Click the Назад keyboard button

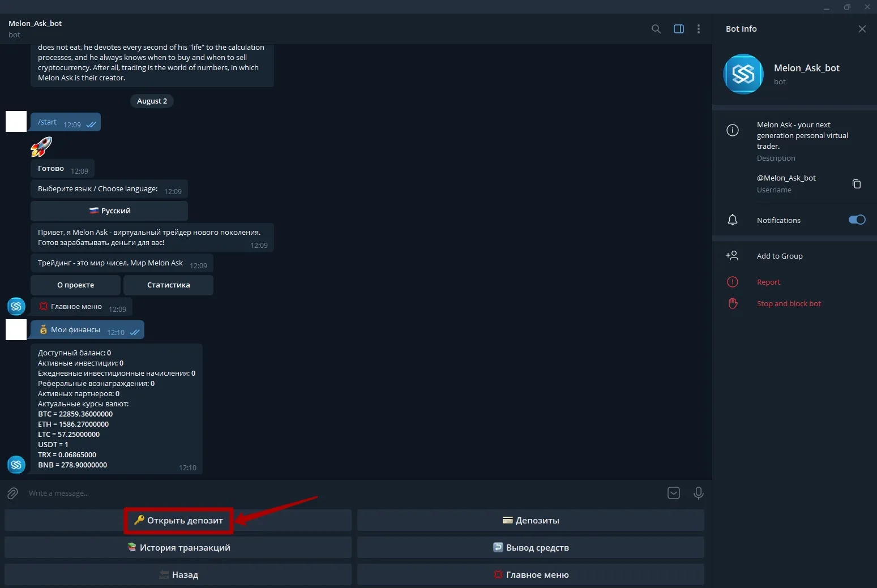pos(178,574)
